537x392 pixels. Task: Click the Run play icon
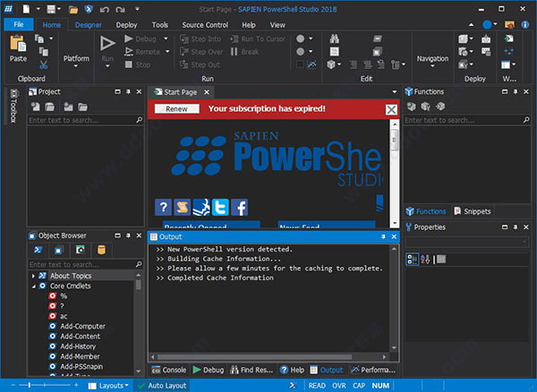point(107,44)
